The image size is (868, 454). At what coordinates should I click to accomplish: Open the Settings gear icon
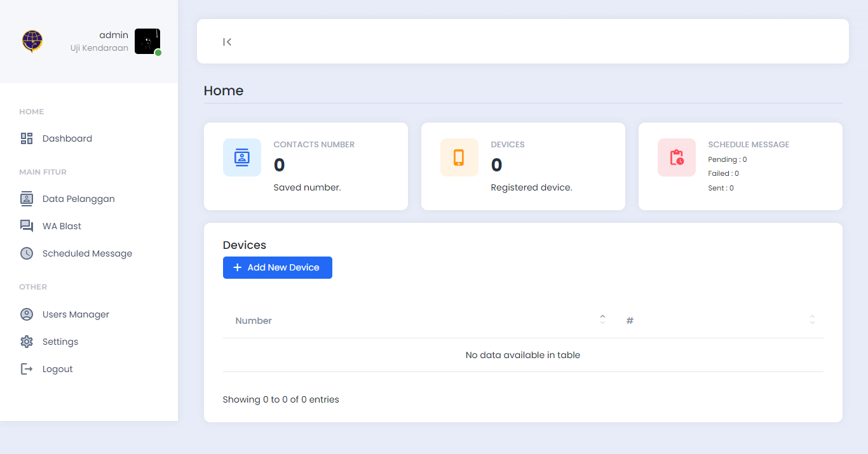(26, 341)
